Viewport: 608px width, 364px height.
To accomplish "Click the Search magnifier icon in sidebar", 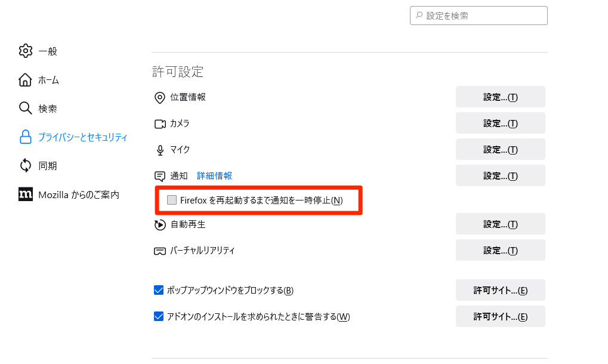I will coord(26,109).
